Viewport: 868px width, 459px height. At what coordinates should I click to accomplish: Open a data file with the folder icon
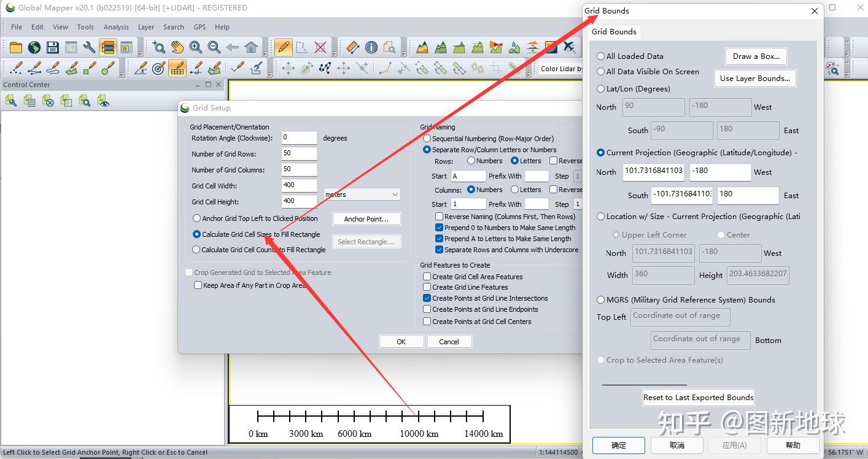pos(15,47)
